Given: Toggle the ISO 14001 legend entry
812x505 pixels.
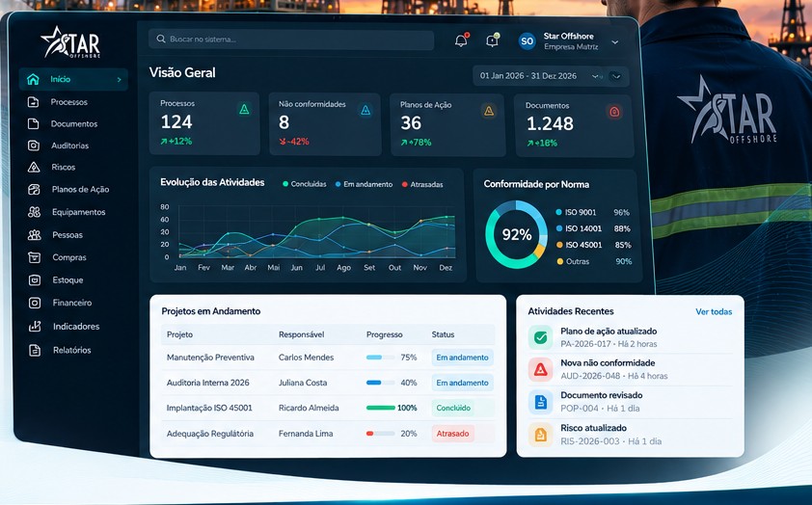Looking at the screenshot, I should tap(592, 228).
